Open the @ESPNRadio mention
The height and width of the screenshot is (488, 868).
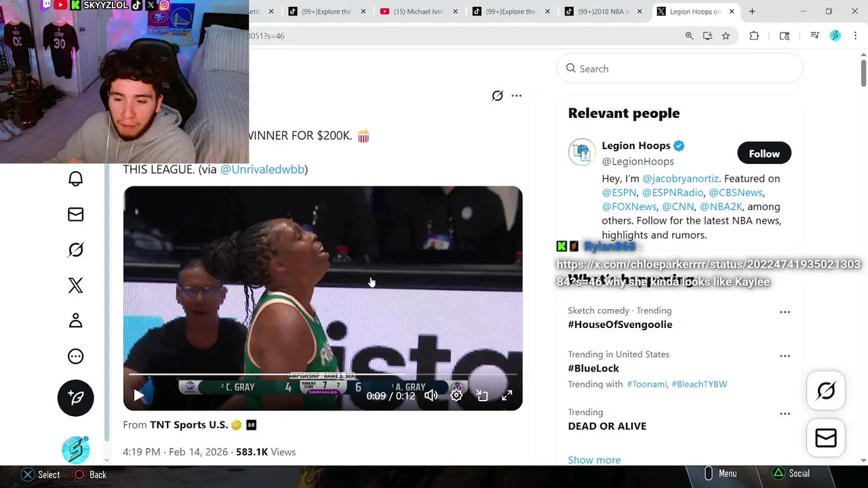(673, 192)
